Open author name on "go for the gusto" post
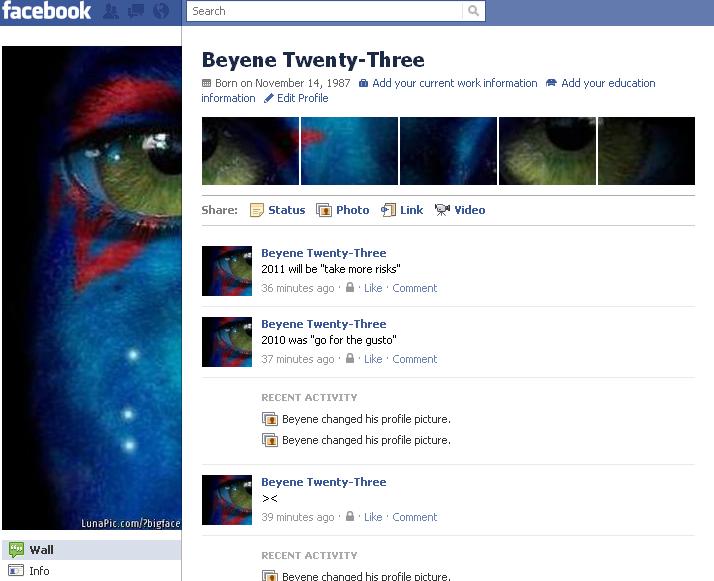Image resolution: width=714 pixels, height=581 pixels. pyautogui.click(x=323, y=324)
